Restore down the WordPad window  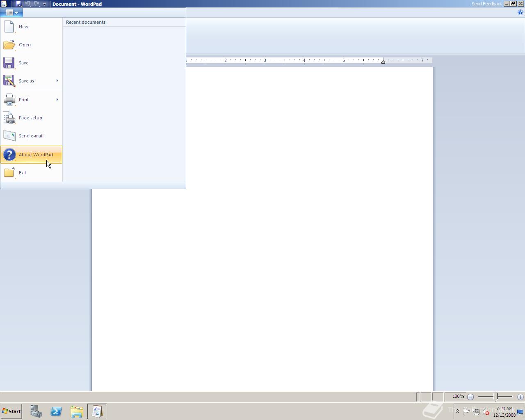pos(513,4)
